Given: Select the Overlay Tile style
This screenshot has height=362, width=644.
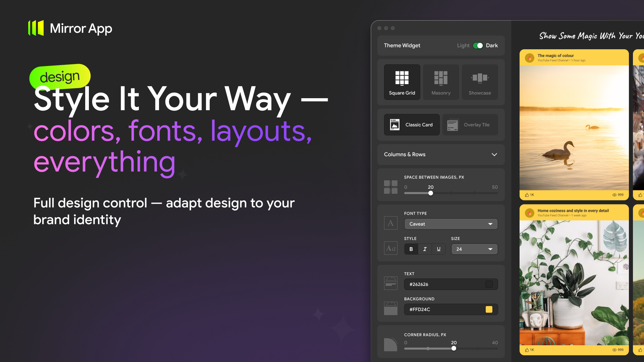Looking at the screenshot, I should pyautogui.click(x=470, y=125).
